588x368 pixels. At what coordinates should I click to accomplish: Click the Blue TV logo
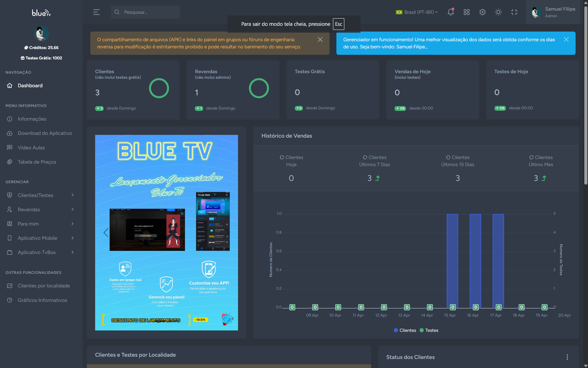(x=41, y=13)
